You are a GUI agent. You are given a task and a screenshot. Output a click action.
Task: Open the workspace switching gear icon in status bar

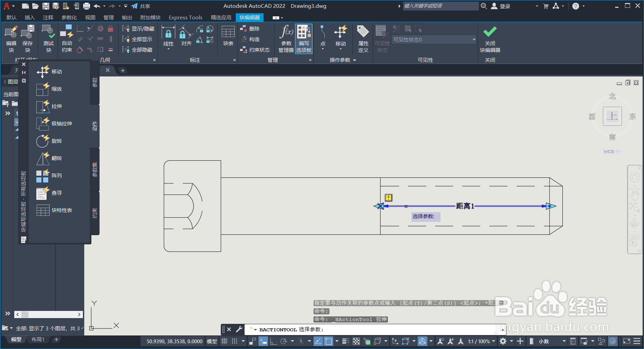(503, 341)
